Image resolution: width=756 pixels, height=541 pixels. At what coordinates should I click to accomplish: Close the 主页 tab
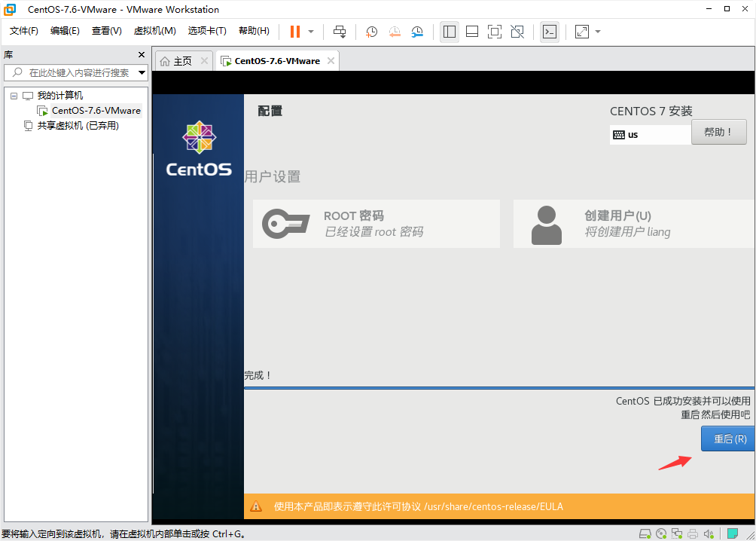click(x=204, y=61)
